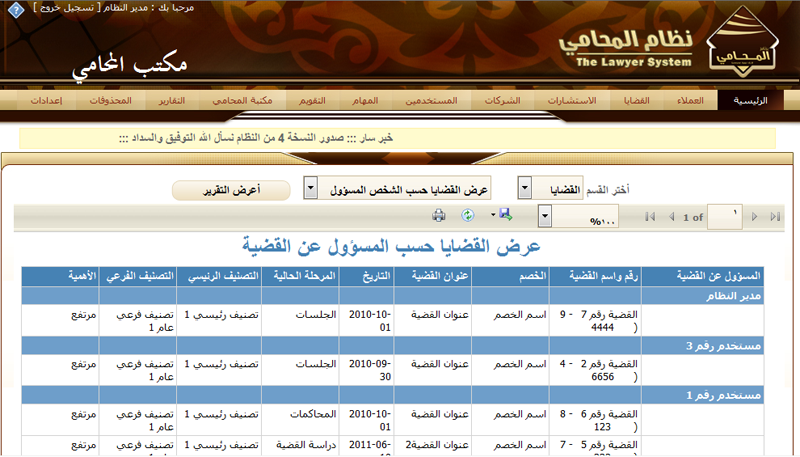The width and height of the screenshot is (800, 457).
Task: Click the التاريخ column header
Action: click(x=366, y=276)
